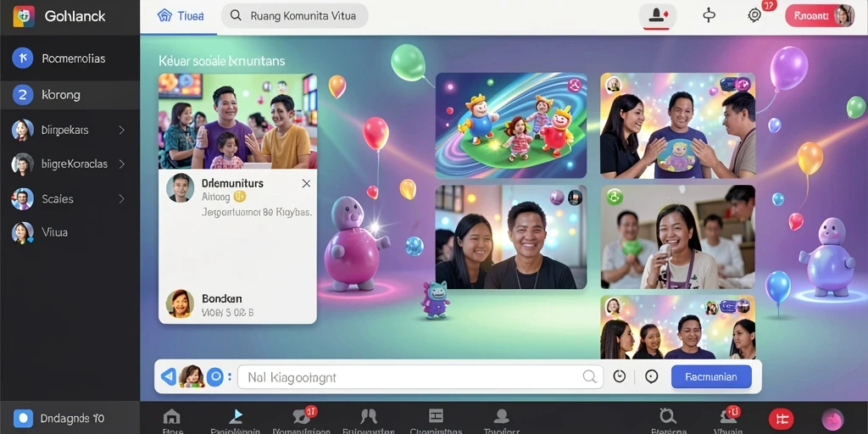Click the blue Racmienian button
Screen dimensions: 868x434
click(711, 377)
